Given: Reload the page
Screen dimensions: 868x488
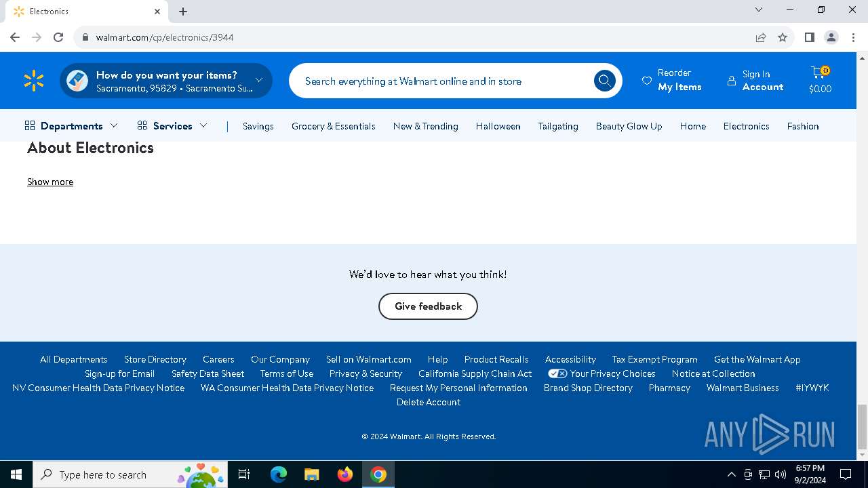Looking at the screenshot, I should click(58, 37).
